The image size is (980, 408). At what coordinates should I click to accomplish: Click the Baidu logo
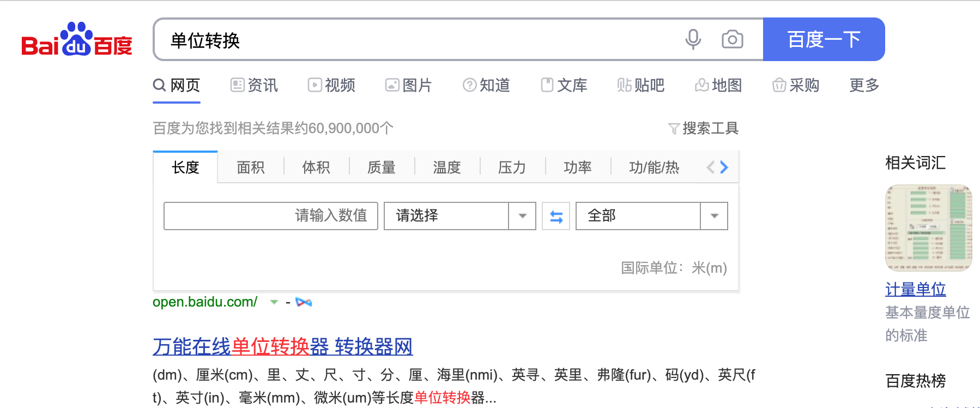click(77, 40)
